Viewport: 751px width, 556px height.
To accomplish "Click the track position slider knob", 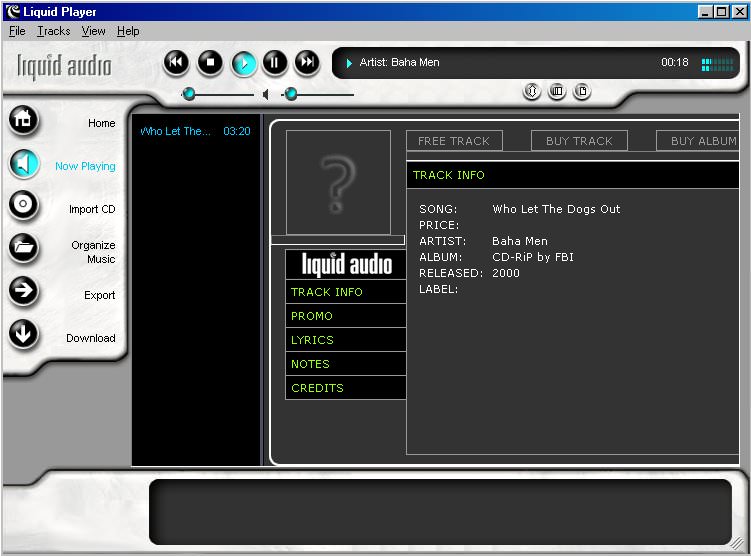I will click(x=189, y=94).
